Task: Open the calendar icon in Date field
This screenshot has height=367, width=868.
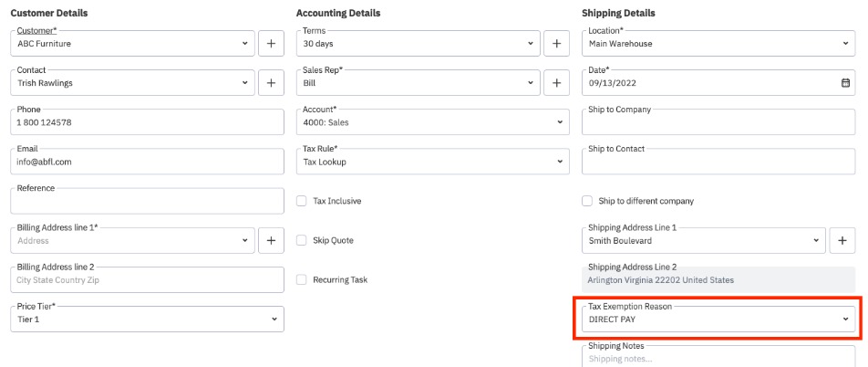Action: pyautogui.click(x=845, y=83)
